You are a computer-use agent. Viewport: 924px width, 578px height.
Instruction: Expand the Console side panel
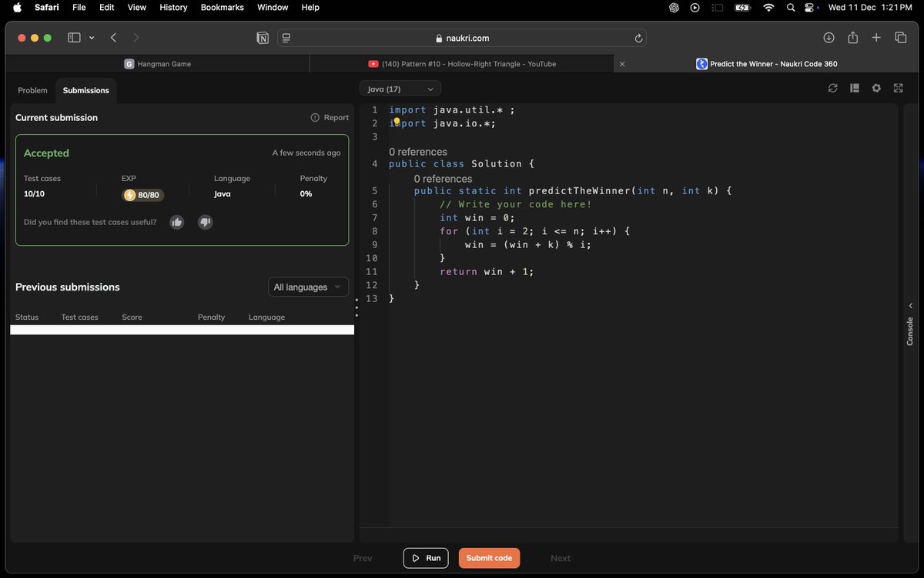[x=910, y=324]
